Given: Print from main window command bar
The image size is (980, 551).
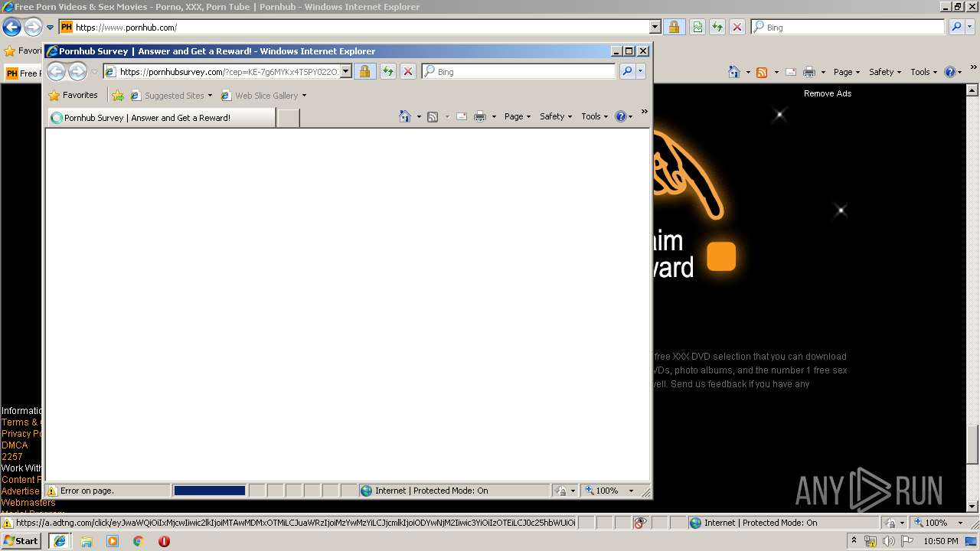Looking at the screenshot, I should (809, 72).
